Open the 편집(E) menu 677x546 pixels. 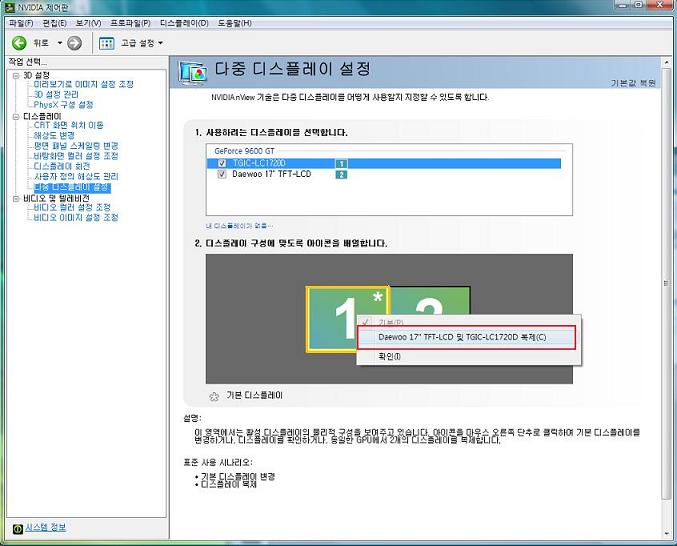pos(54,23)
